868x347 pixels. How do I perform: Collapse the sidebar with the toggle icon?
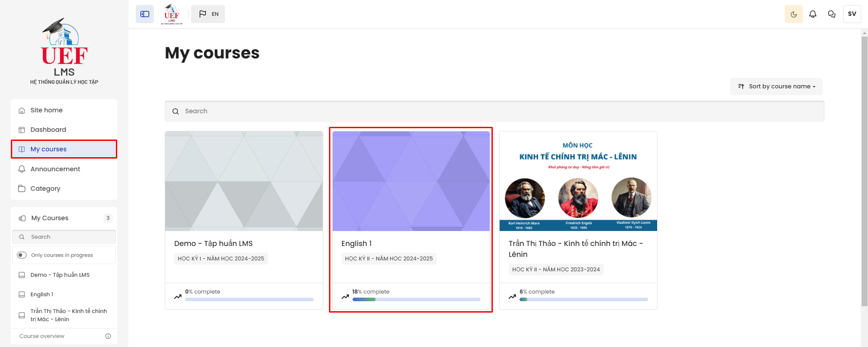[145, 14]
